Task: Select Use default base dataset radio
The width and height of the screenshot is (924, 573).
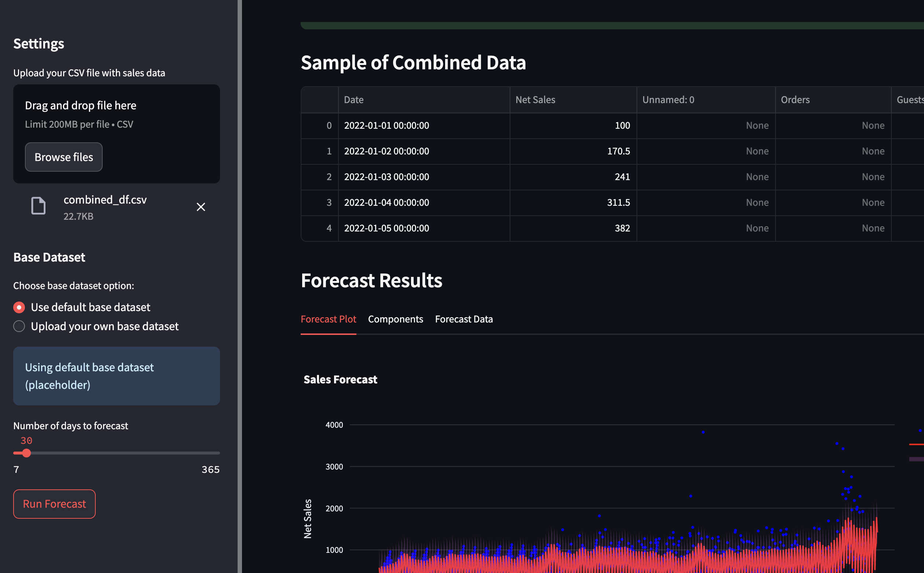Action: pyautogui.click(x=19, y=307)
